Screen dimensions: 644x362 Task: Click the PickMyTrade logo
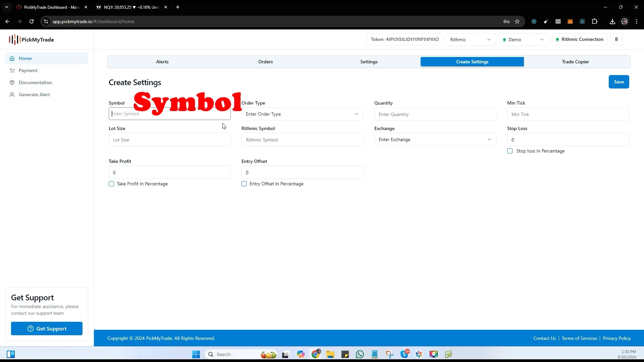[x=31, y=40]
